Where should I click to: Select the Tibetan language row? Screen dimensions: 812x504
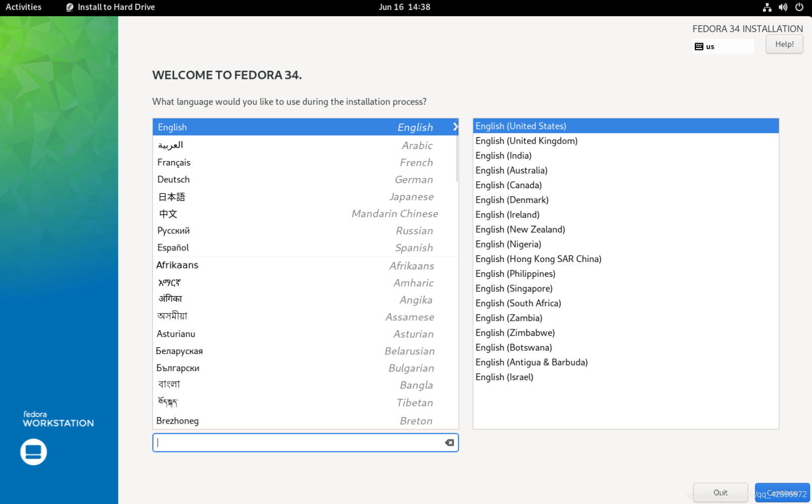click(x=306, y=403)
